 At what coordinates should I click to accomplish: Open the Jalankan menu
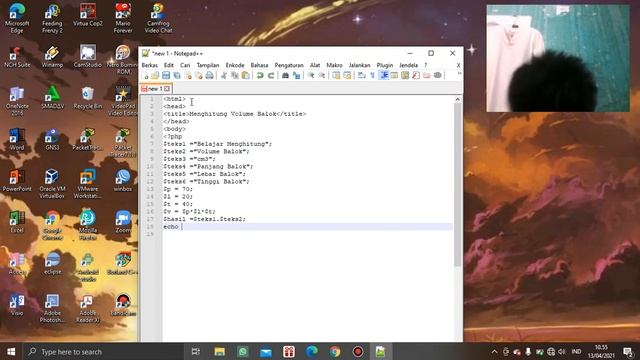359,65
